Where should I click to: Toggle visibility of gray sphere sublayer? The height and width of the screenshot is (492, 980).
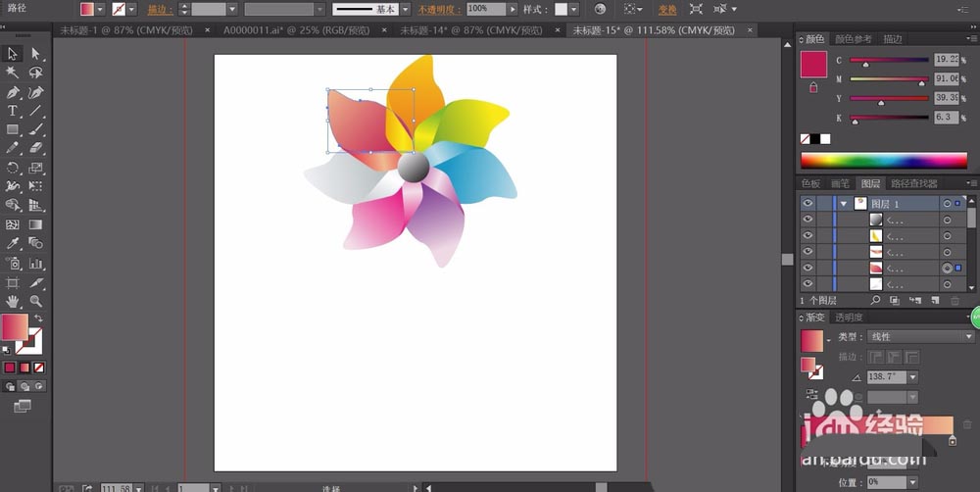pyautogui.click(x=808, y=220)
